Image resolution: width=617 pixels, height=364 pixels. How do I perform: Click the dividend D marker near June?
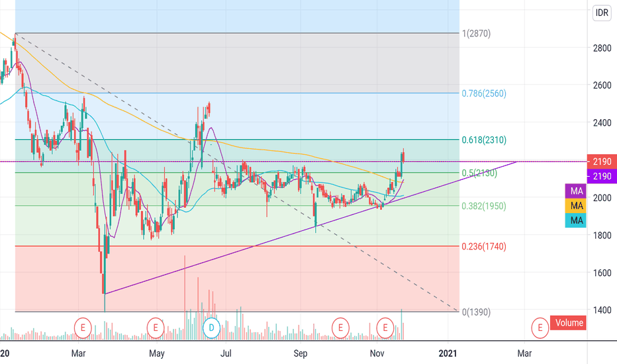coord(211,328)
